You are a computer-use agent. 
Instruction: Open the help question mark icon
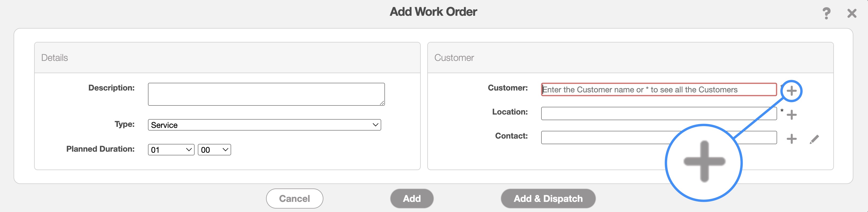click(x=826, y=14)
